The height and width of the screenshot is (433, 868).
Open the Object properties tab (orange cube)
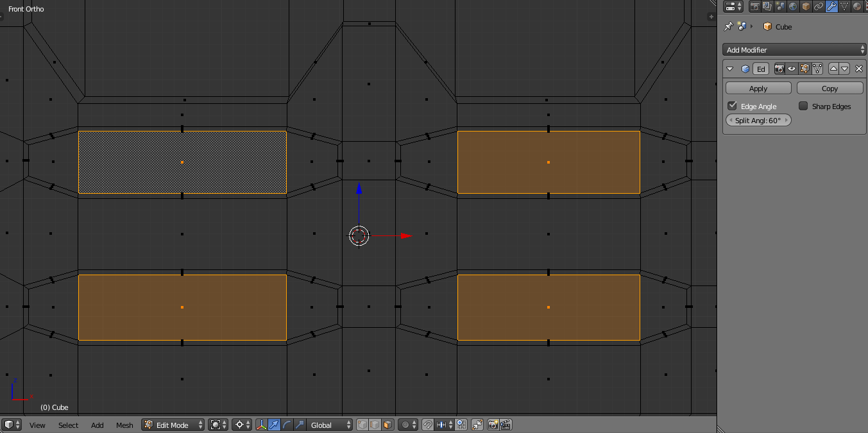[x=806, y=6]
